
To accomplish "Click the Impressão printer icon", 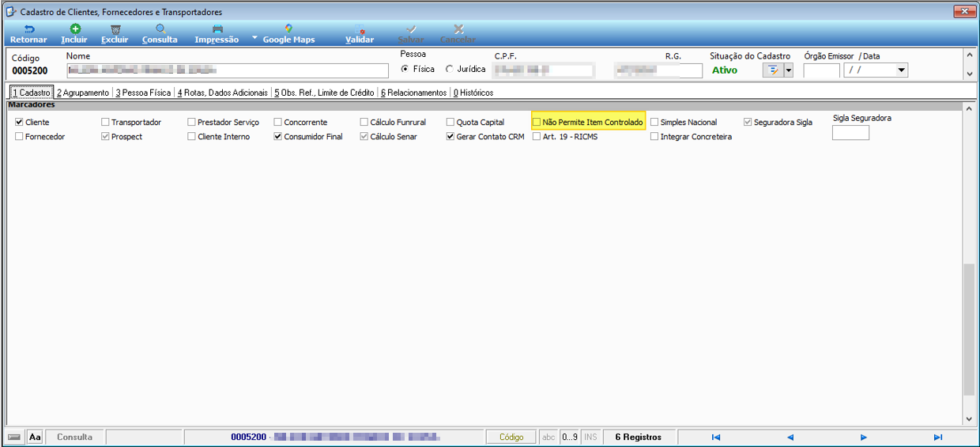I will pyautogui.click(x=217, y=28).
